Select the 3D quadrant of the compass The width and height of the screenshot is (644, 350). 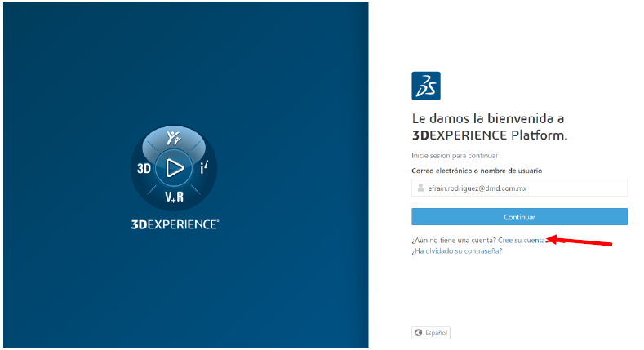tap(144, 168)
